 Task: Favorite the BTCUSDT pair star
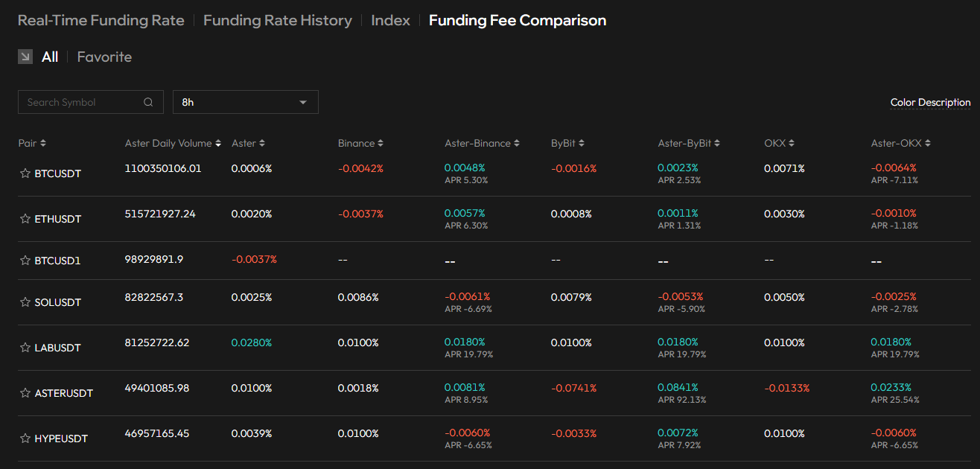pos(25,173)
